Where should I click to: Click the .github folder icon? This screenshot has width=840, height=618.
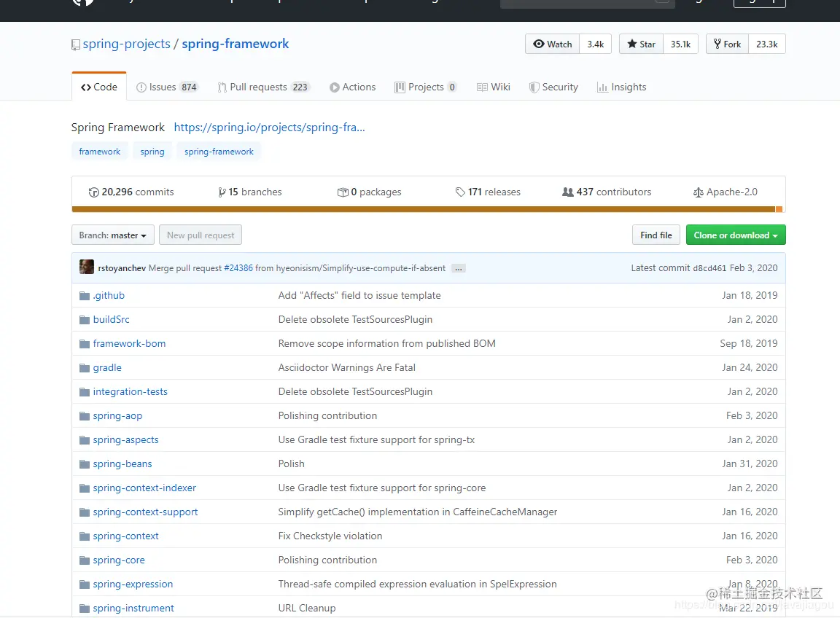tap(85, 296)
